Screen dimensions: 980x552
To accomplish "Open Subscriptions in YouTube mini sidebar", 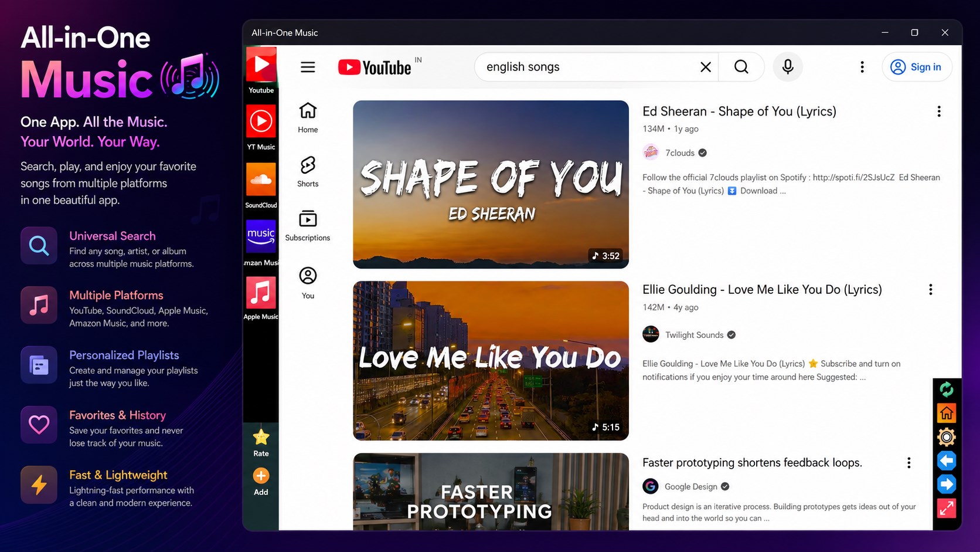I will click(308, 226).
